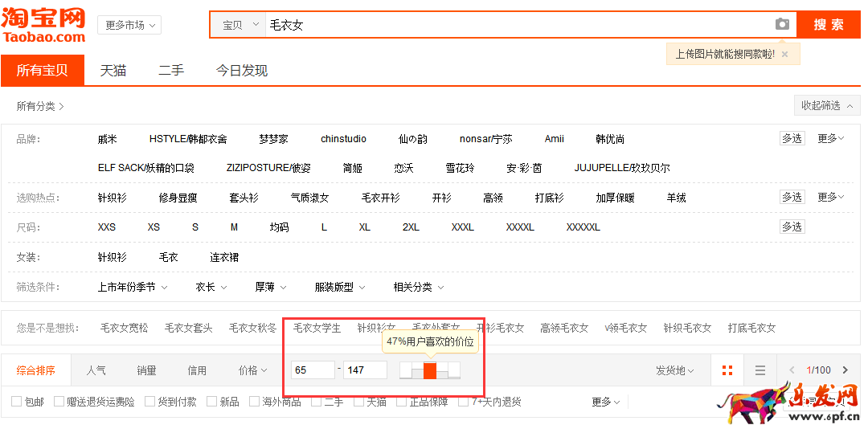Switch to the 二手 tab
The width and height of the screenshot is (868, 433).
coord(171,70)
